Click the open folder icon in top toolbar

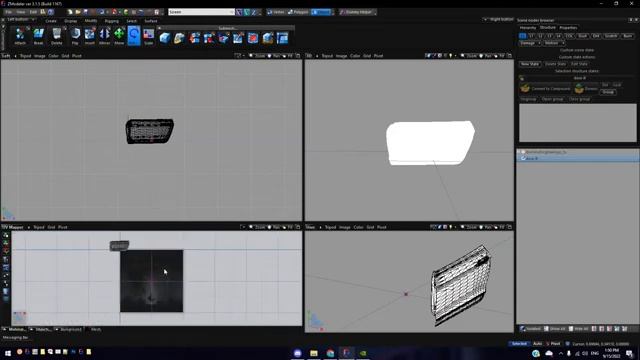click(x=78, y=12)
